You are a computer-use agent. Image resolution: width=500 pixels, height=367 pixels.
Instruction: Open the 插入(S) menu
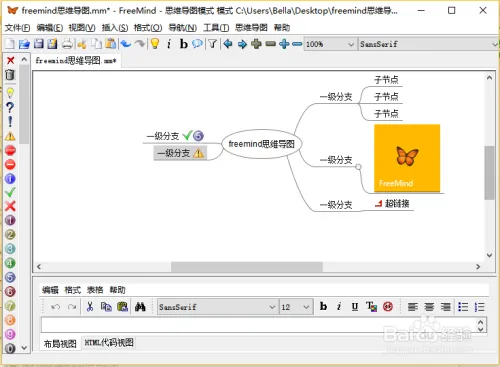pos(115,28)
